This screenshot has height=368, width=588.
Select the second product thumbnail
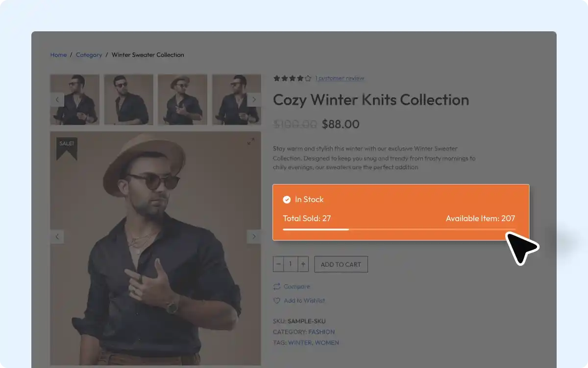[x=128, y=99]
